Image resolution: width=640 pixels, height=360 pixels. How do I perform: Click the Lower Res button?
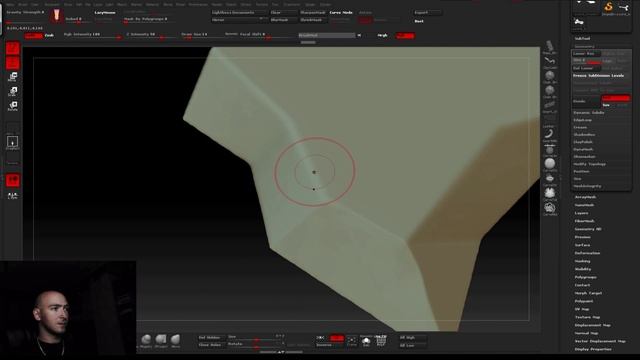pos(586,54)
